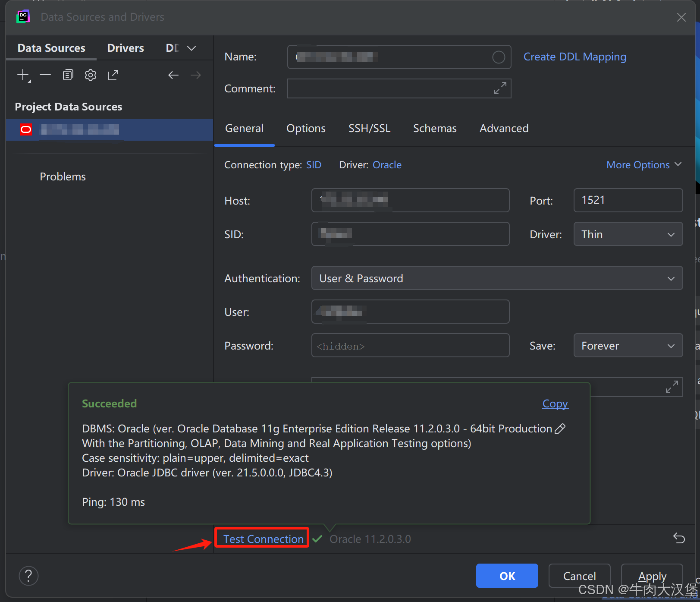The width and height of the screenshot is (700, 602).
Task: Focus the Host input field
Action: click(410, 200)
